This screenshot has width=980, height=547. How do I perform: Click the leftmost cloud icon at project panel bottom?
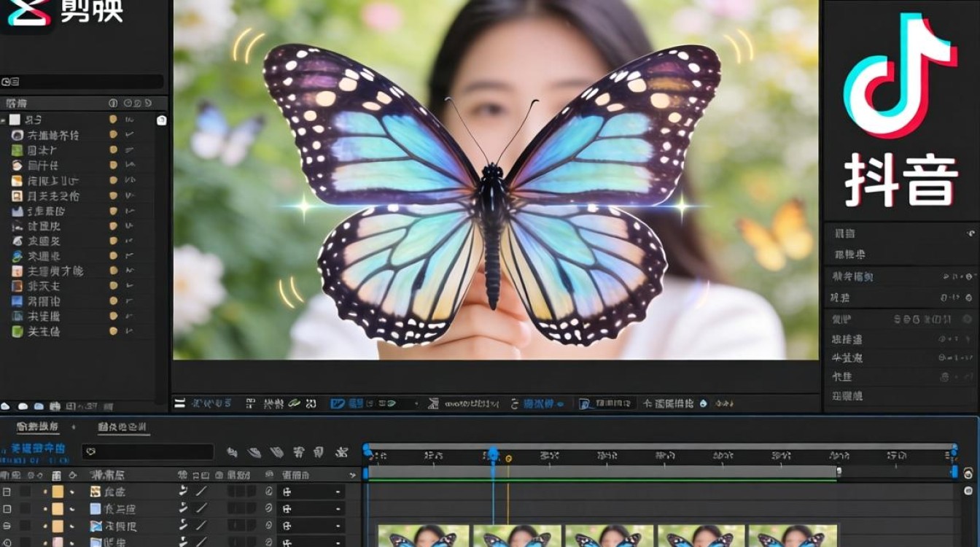6,406
